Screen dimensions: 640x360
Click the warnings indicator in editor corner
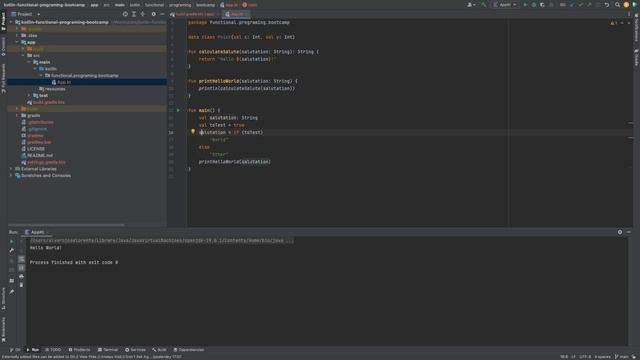tap(614, 23)
